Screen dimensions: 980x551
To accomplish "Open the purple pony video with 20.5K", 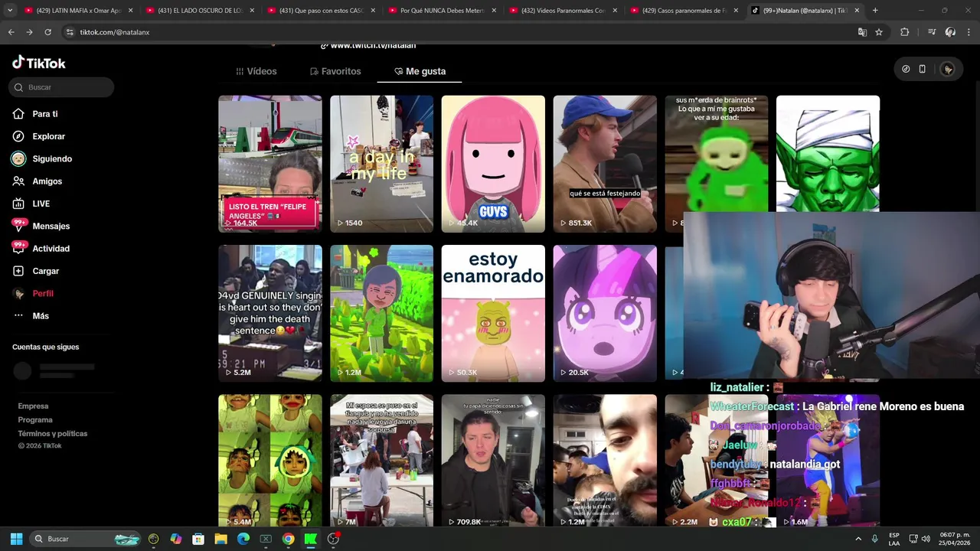I will (605, 314).
